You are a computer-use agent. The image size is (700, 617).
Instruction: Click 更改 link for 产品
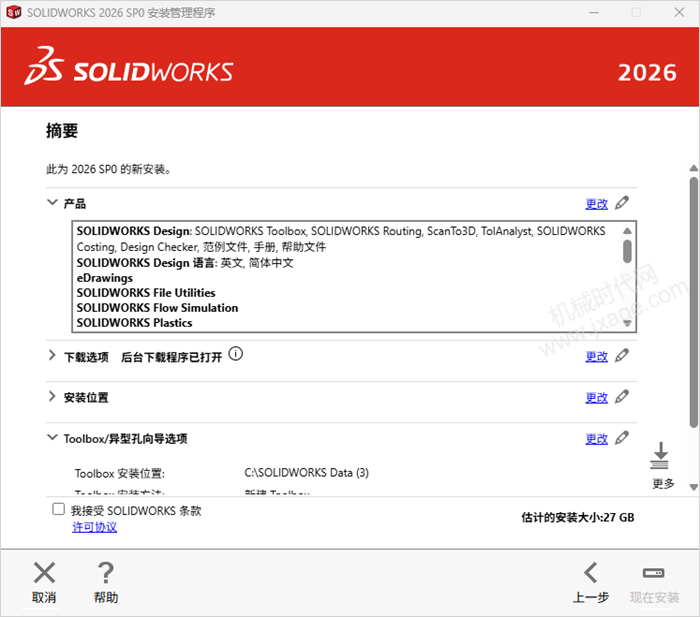(596, 204)
